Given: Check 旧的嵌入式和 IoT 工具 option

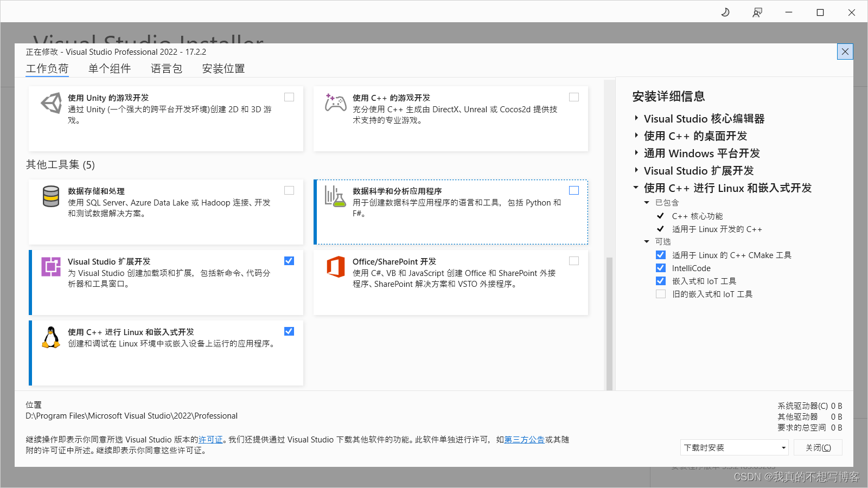Looking at the screenshot, I should tap(661, 294).
